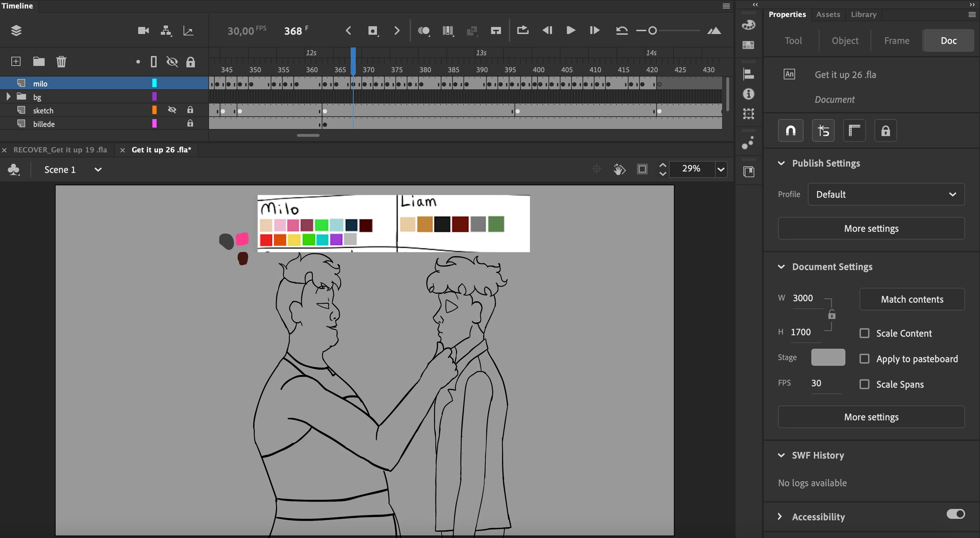
Task: Toggle the Onion Skin button
Action: (x=423, y=30)
